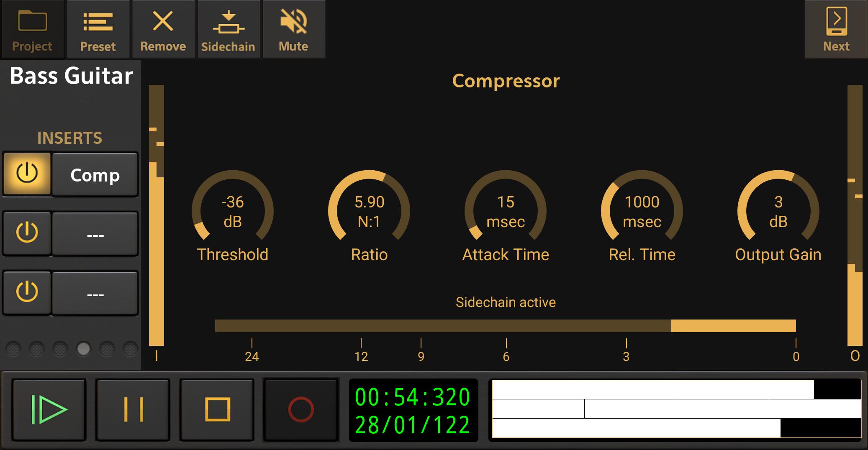
Task: Start playback with the play button
Action: point(49,409)
